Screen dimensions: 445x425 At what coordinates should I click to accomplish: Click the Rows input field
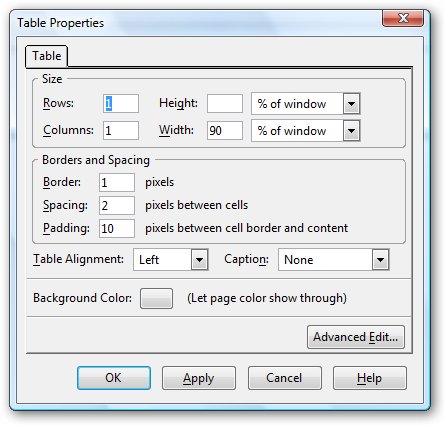(121, 103)
